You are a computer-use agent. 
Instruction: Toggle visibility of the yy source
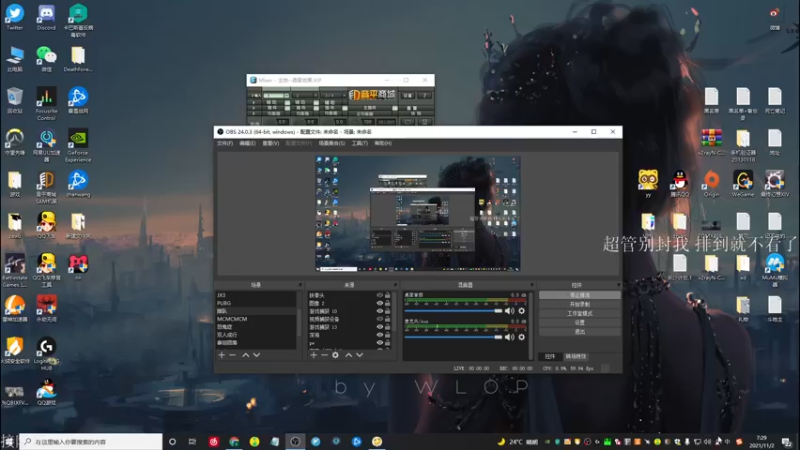pyautogui.click(x=380, y=343)
